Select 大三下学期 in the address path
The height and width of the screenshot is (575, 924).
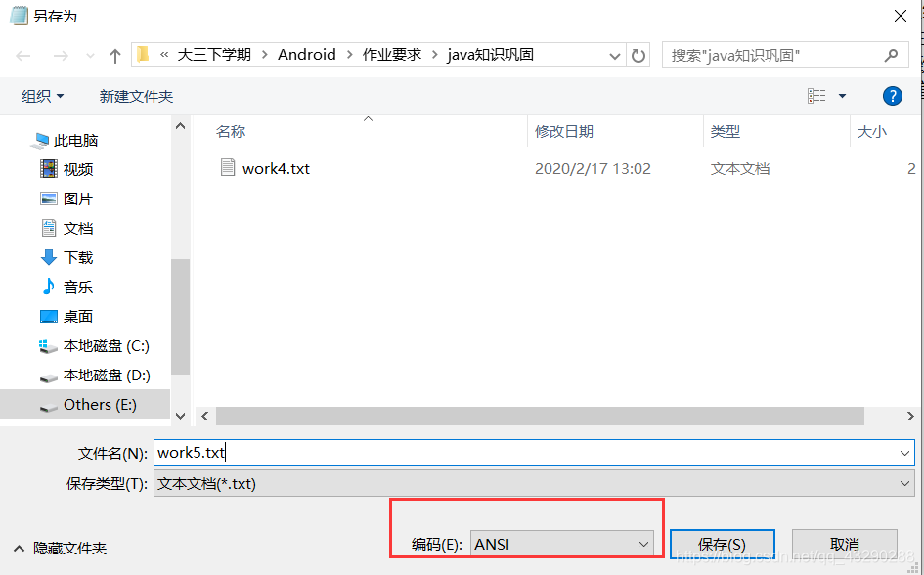point(214,55)
